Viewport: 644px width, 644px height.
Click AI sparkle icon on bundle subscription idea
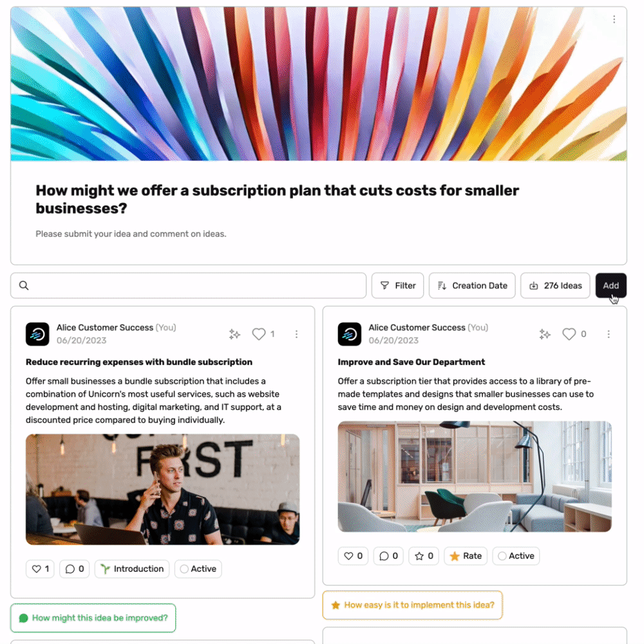pos(234,334)
